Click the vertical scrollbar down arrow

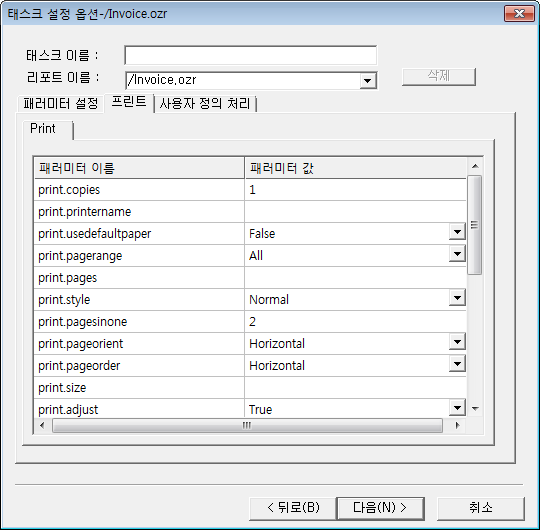pyautogui.click(x=475, y=409)
